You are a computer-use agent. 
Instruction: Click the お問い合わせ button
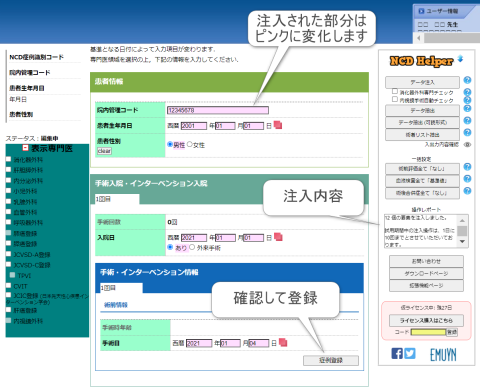426,261
